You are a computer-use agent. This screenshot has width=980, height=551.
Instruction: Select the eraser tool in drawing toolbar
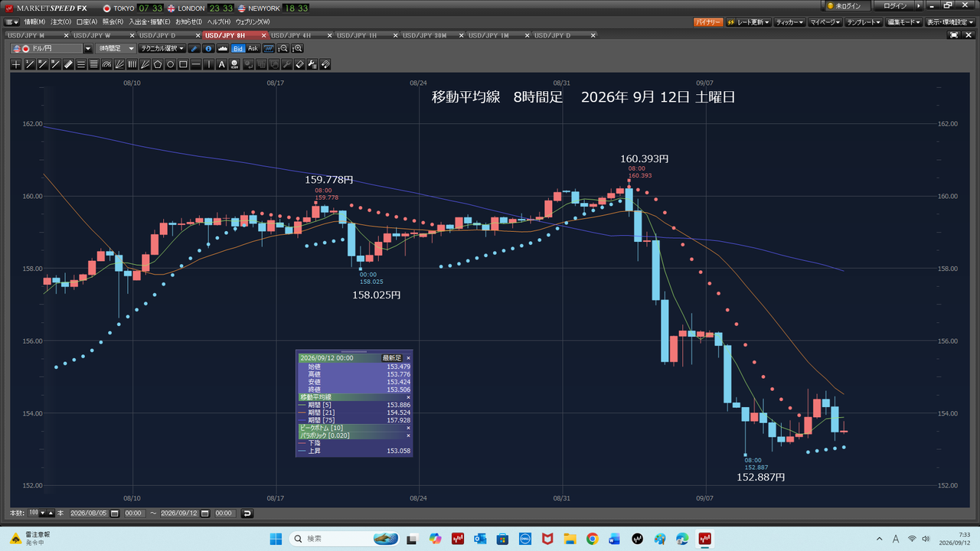point(299,64)
